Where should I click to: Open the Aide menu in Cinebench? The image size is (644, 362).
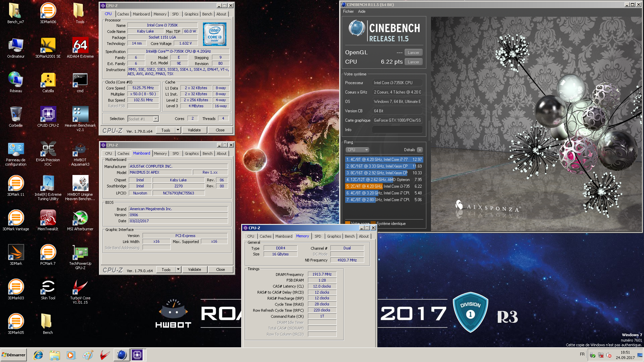(362, 11)
